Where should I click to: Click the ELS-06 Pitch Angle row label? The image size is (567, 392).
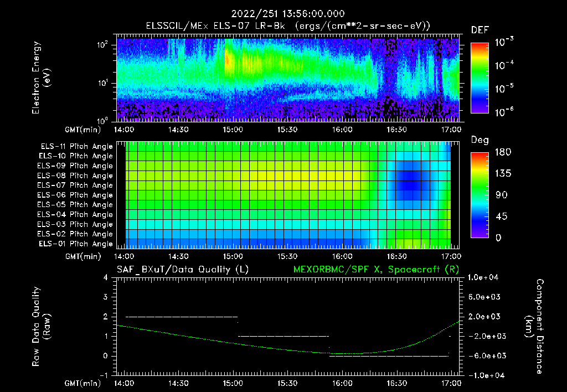[75, 195]
